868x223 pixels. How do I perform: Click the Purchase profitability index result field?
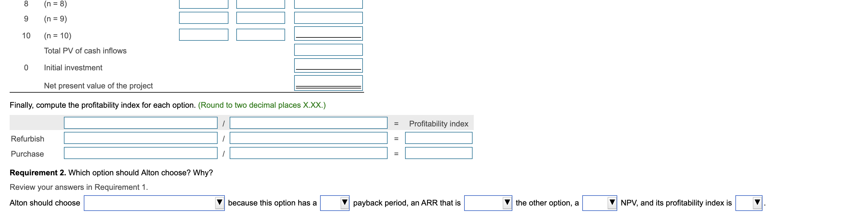point(439,153)
